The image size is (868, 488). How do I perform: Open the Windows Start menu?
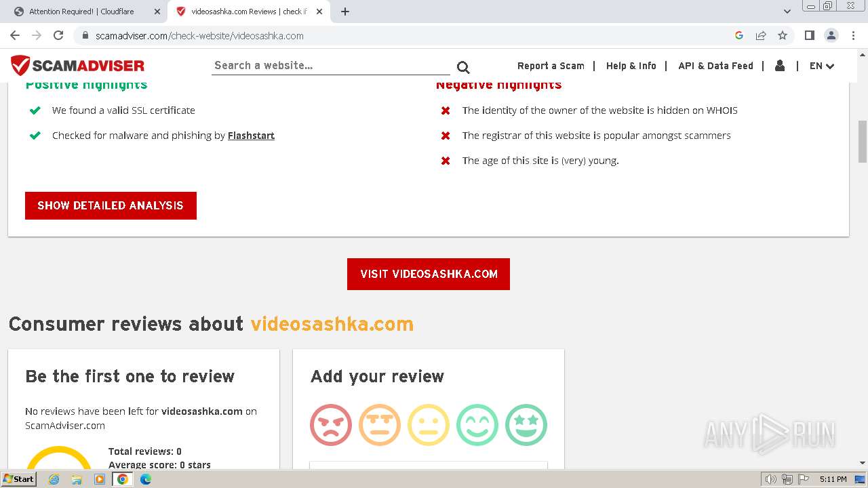pos(19,479)
